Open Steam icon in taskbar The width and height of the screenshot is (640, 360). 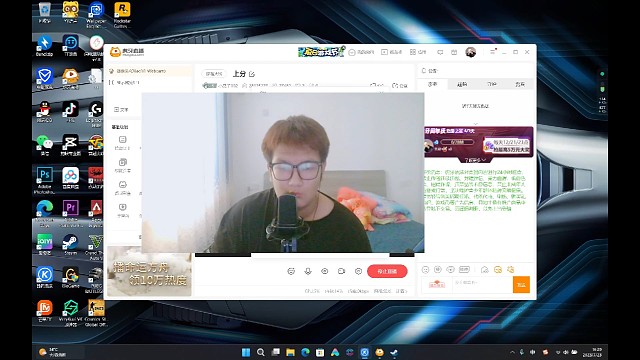394,352
